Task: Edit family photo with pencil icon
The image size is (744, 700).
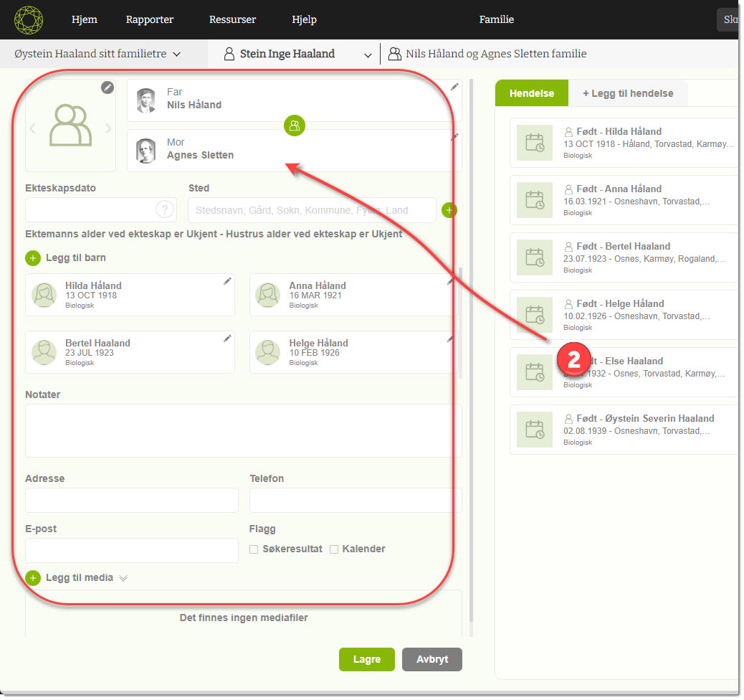Action: point(107,87)
